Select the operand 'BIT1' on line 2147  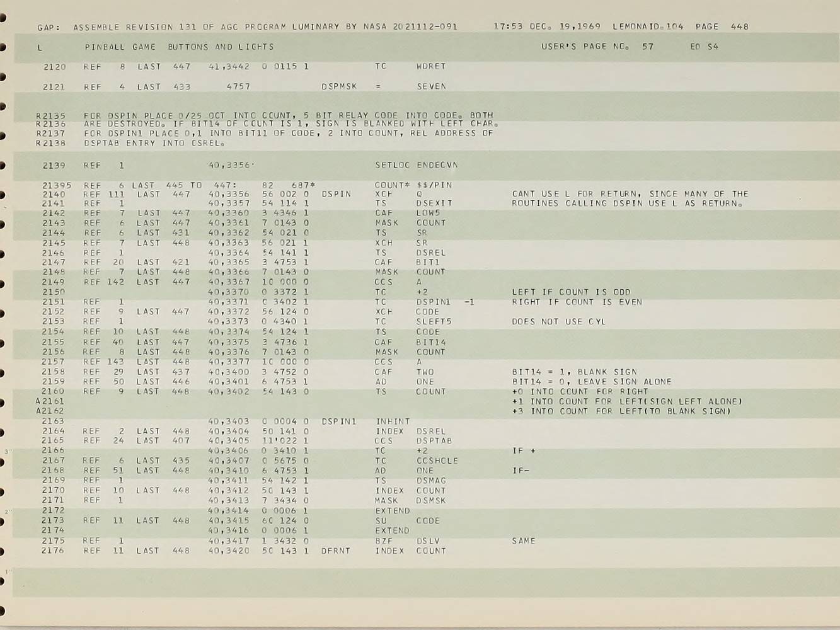[x=428, y=262]
